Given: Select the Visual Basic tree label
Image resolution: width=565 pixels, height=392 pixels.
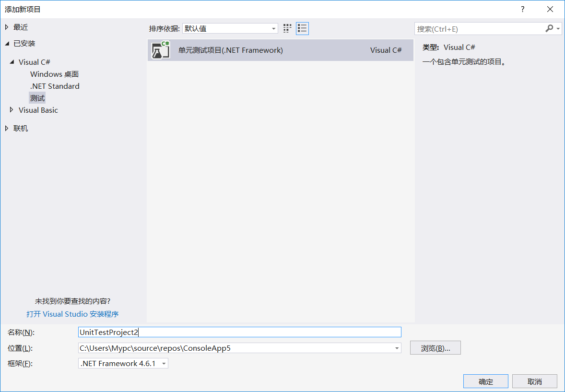Looking at the screenshot, I should click(x=38, y=110).
